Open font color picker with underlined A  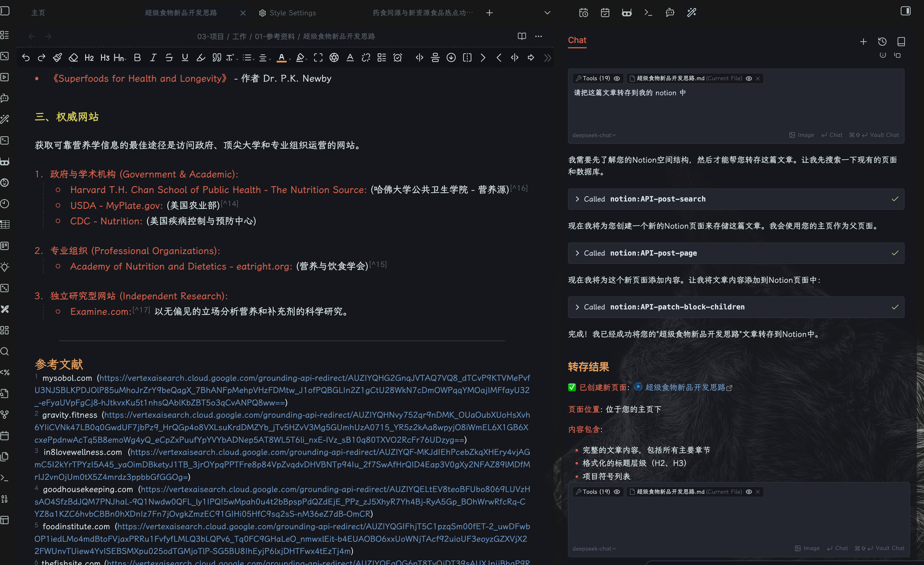[x=282, y=58]
